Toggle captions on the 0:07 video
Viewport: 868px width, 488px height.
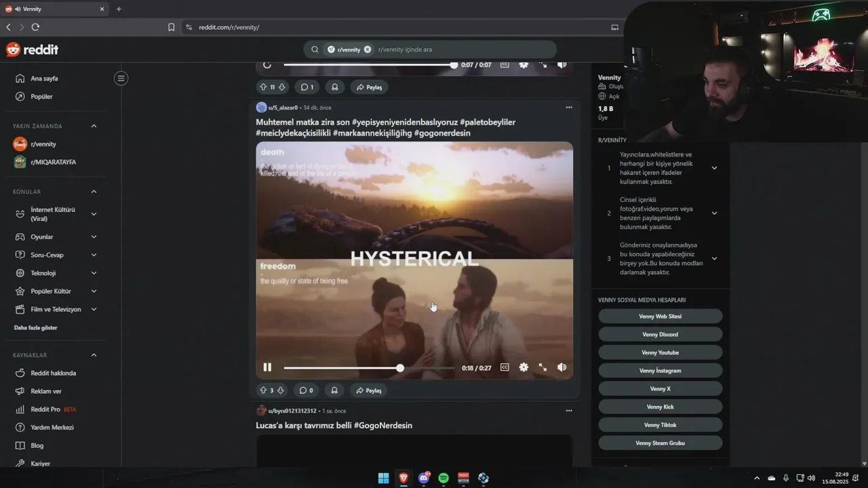point(505,65)
